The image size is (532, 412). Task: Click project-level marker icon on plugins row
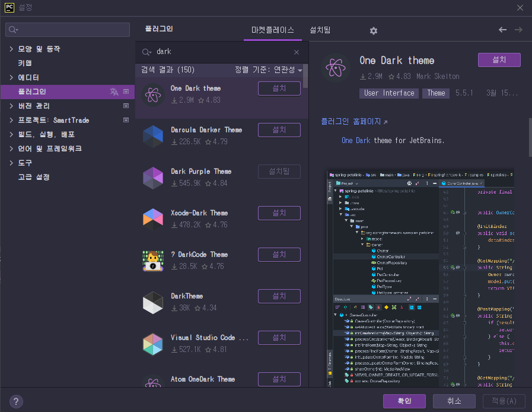[x=126, y=91]
